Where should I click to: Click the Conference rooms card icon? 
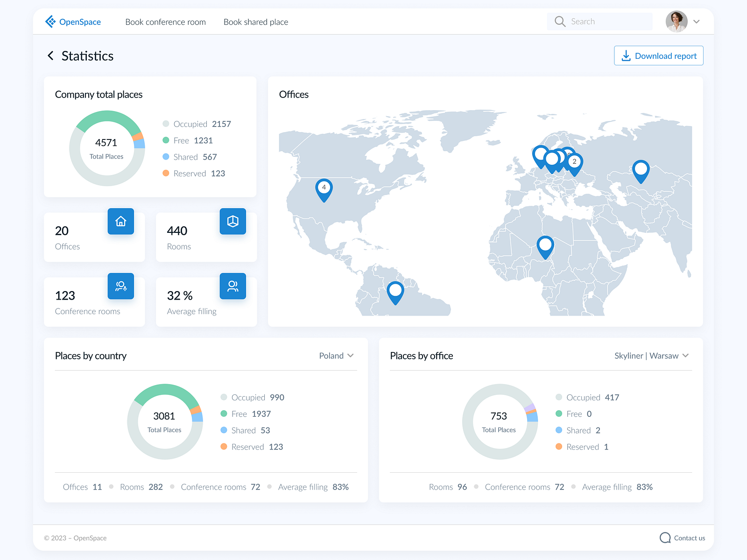point(120,286)
